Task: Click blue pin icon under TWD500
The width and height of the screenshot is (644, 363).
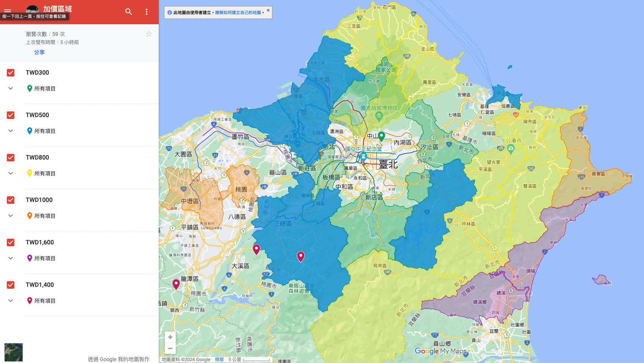Action: 30,131
